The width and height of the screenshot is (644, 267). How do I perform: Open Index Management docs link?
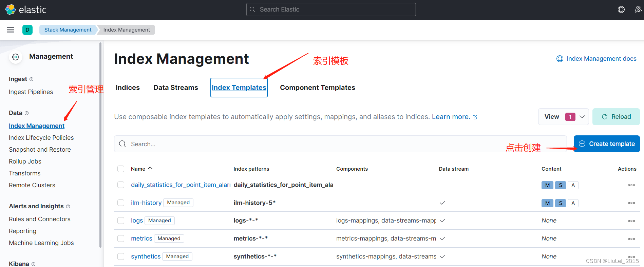pos(601,59)
